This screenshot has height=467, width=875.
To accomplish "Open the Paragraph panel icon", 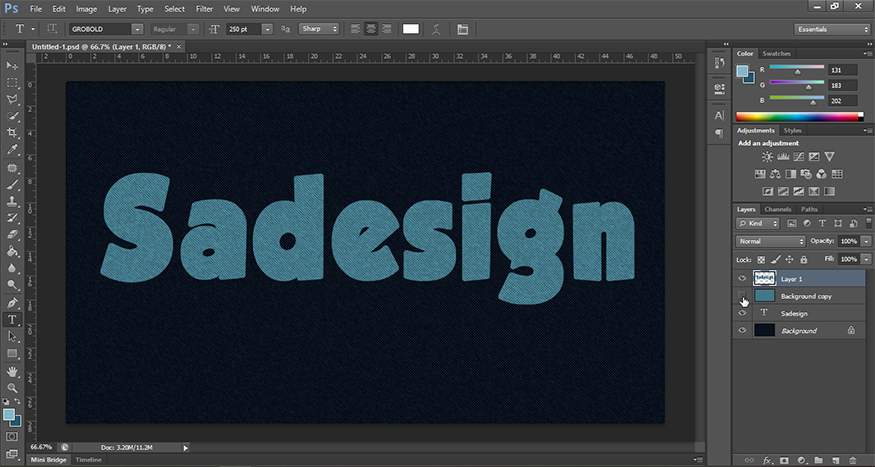I will pyautogui.click(x=719, y=133).
